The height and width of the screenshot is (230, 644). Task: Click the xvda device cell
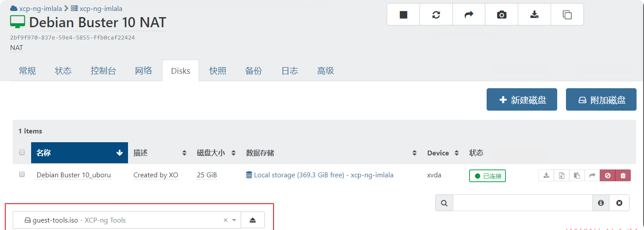click(434, 175)
